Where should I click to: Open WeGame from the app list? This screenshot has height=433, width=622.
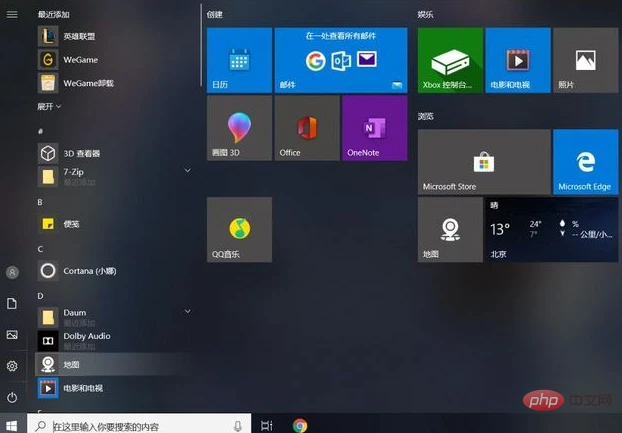pos(115,59)
